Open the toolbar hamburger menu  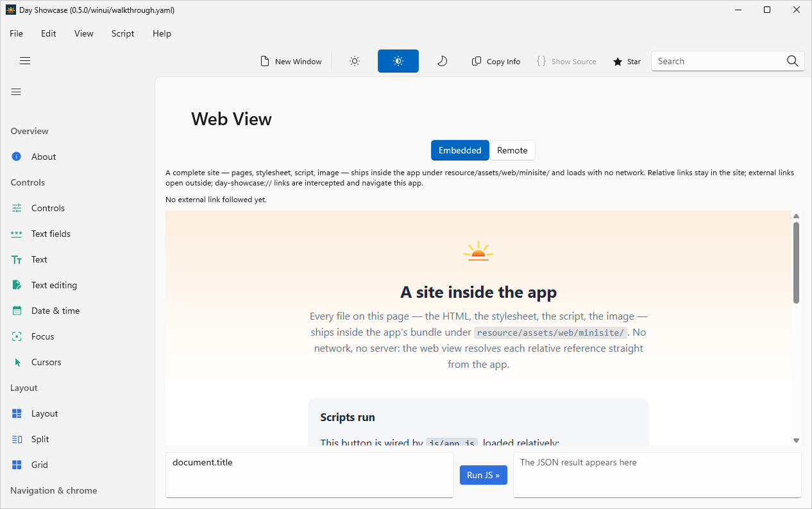click(25, 61)
